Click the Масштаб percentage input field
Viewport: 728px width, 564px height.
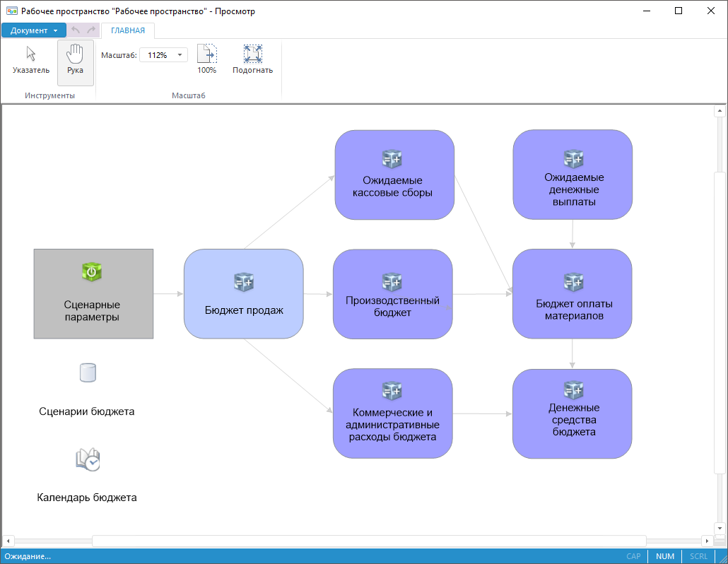point(158,55)
